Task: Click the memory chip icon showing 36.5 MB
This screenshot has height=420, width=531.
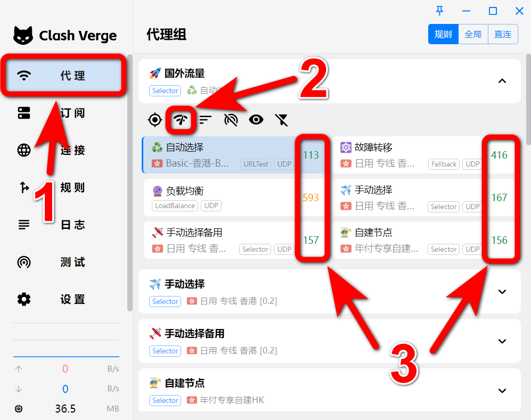Action: (x=19, y=409)
